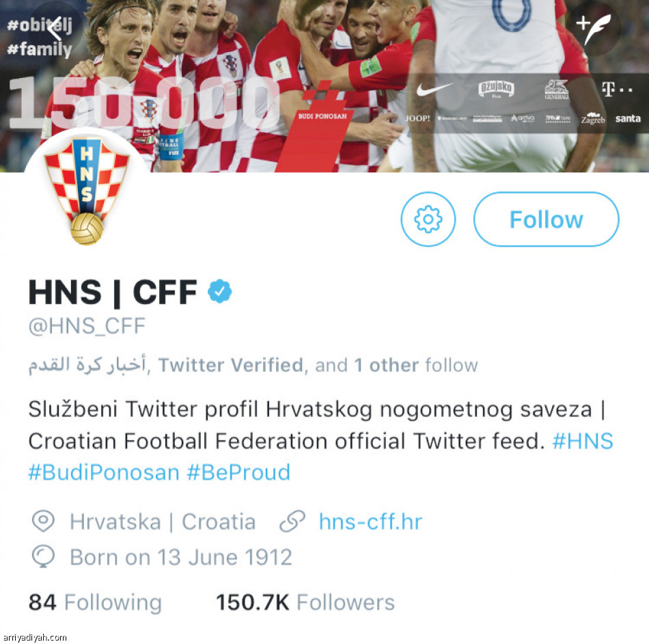Open the hns-cff.hr website link

tap(370, 522)
